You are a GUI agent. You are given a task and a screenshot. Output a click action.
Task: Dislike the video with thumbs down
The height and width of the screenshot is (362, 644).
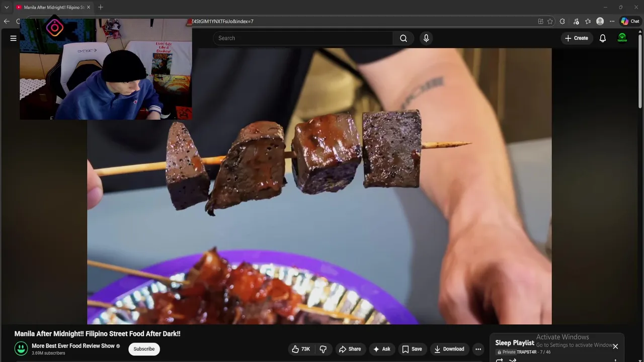pos(323,349)
